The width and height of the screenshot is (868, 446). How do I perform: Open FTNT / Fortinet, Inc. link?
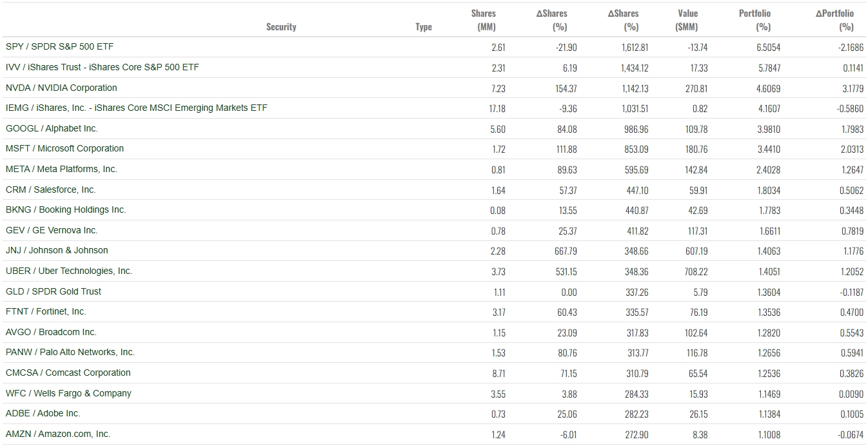pyautogui.click(x=46, y=311)
